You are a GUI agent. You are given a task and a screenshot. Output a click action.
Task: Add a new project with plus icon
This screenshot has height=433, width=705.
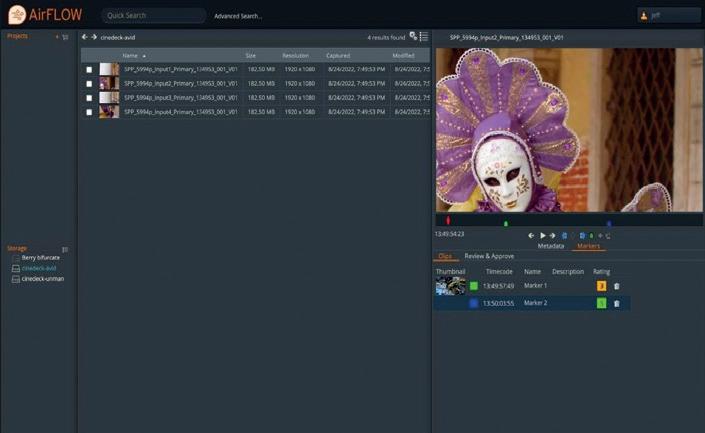pos(57,37)
